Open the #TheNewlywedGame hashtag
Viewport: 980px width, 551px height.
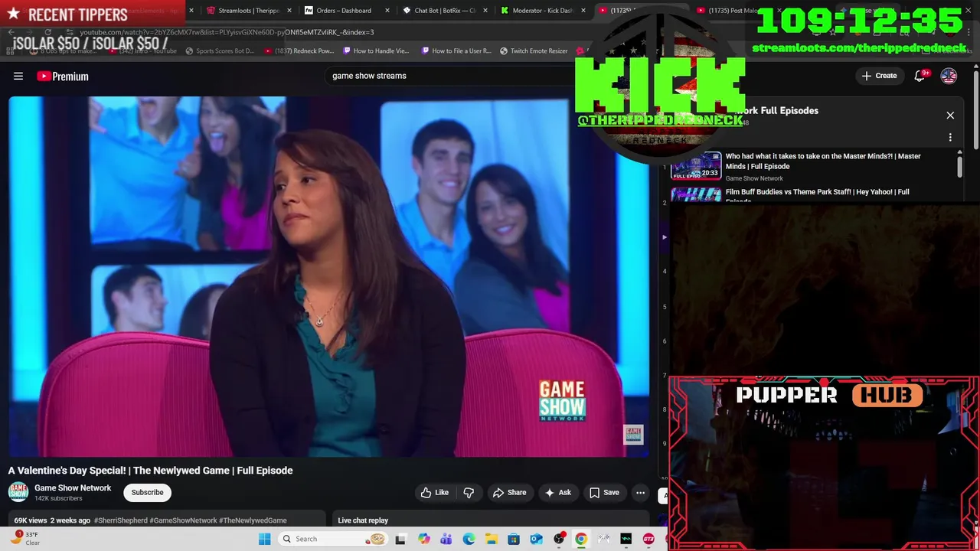(x=253, y=520)
